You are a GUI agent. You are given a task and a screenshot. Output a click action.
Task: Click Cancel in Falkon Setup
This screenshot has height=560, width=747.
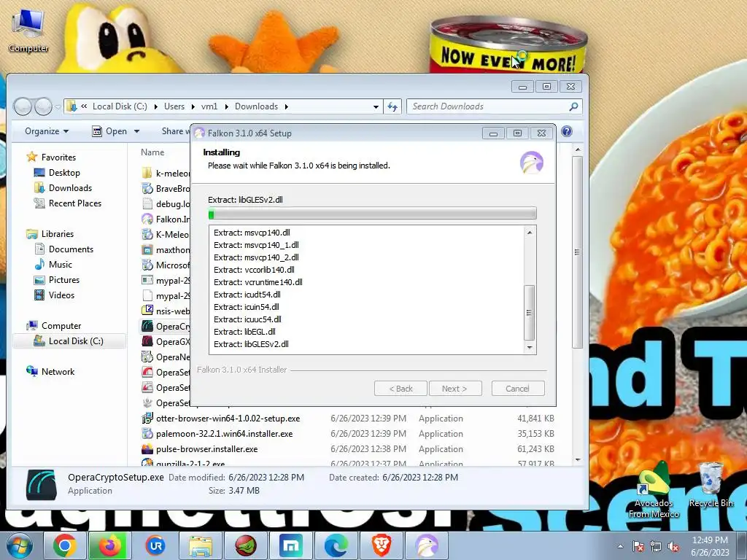pos(518,389)
